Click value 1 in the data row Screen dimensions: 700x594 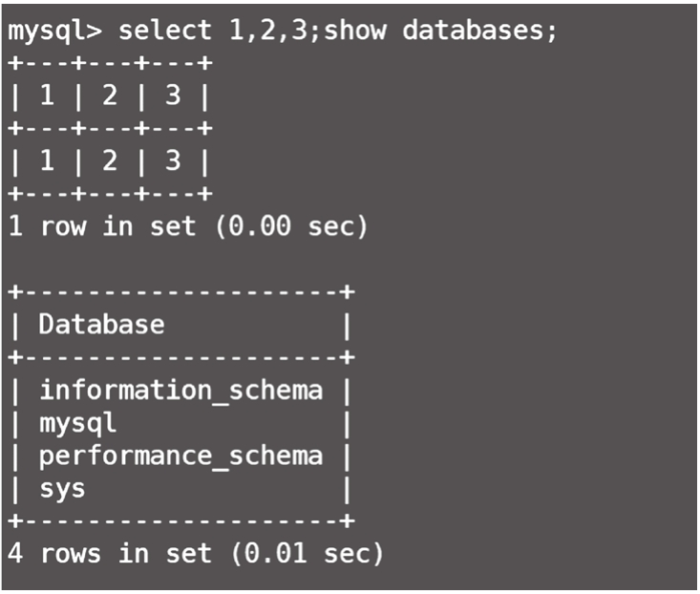47,160
